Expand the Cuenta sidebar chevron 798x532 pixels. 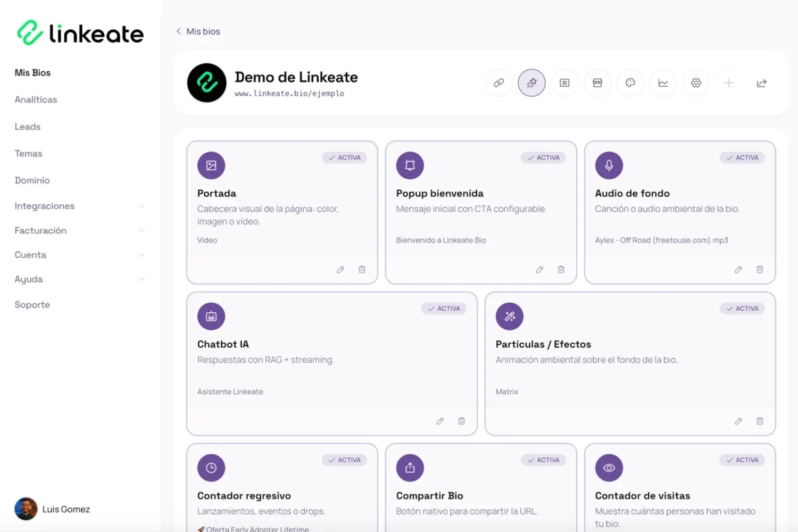coord(142,255)
